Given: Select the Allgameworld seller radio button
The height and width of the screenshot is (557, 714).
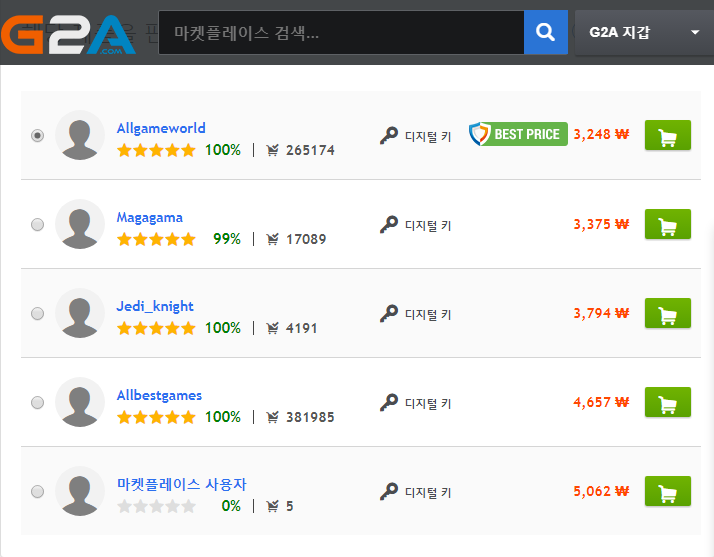Looking at the screenshot, I should tap(37, 135).
